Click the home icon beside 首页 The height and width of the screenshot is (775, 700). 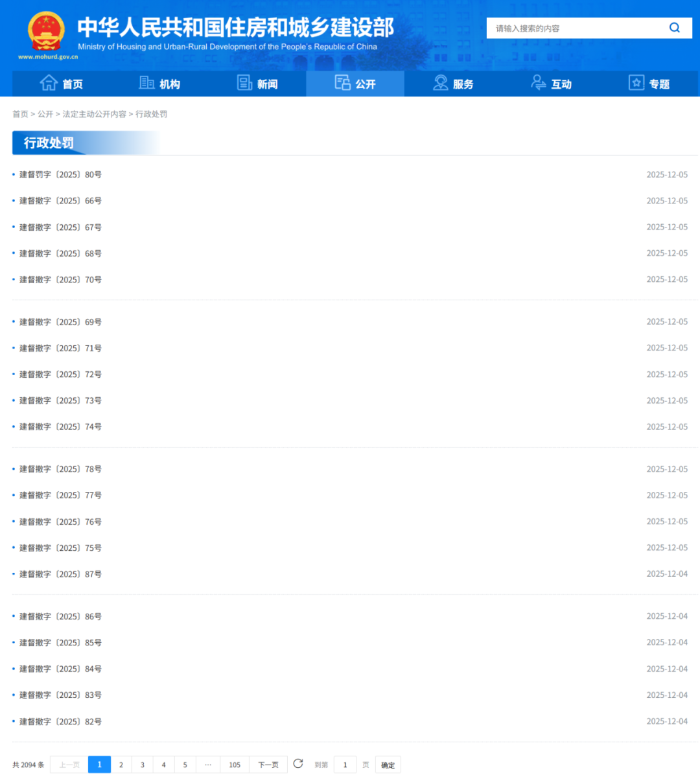[49, 83]
